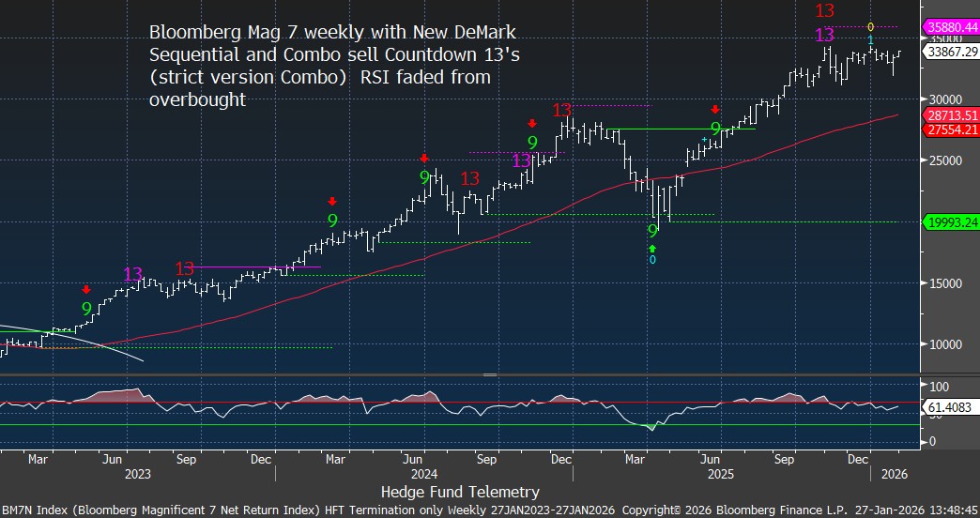Click the chart annotation text about DeMark Sequential
This screenshot has height=518, width=980.
click(334, 66)
